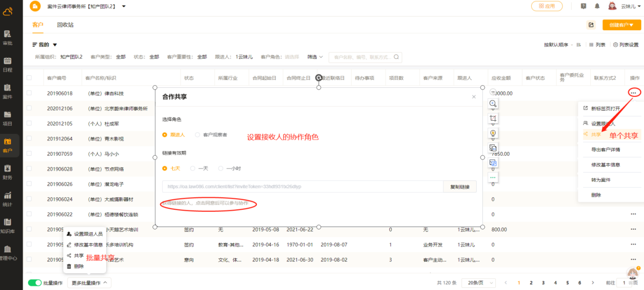Turn off the 批量操作 toggle switch
Screen dimensions: 644x290
click(35, 283)
